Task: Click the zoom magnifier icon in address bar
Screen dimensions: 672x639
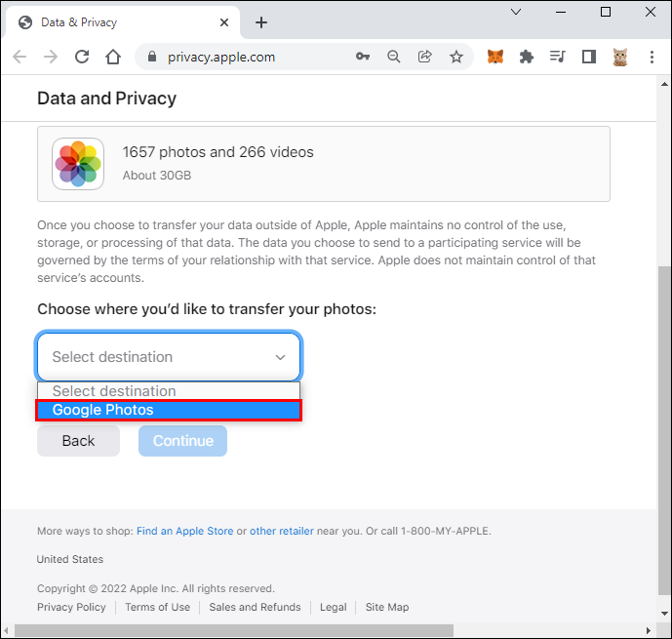Action: (x=394, y=57)
